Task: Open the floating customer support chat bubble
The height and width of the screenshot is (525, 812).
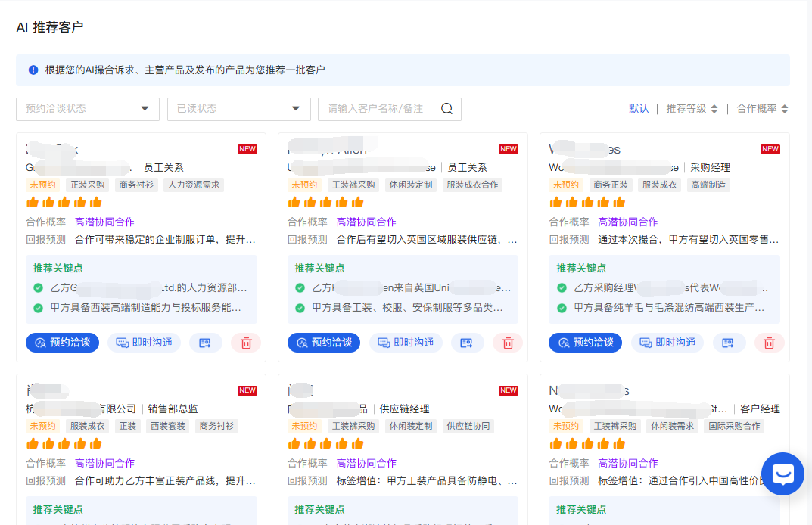Action: coord(782,474)
